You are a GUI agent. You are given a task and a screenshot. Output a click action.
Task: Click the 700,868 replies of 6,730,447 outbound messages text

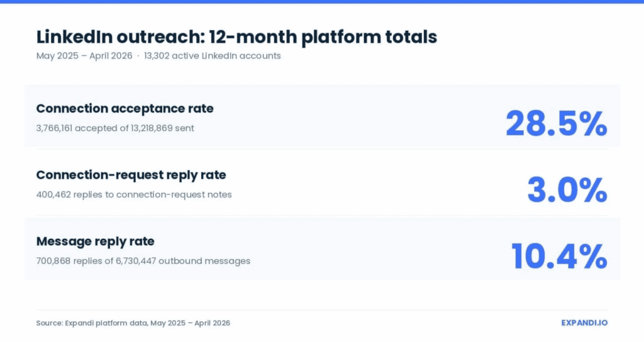[143, 261]
